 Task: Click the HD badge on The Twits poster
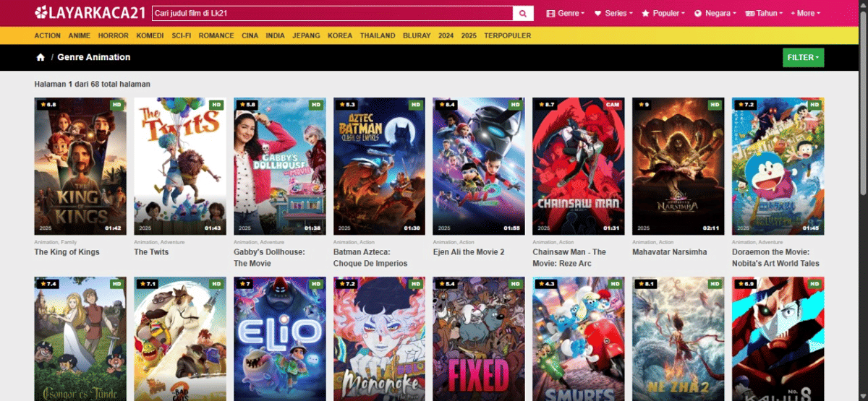click(x=216, y=105)
